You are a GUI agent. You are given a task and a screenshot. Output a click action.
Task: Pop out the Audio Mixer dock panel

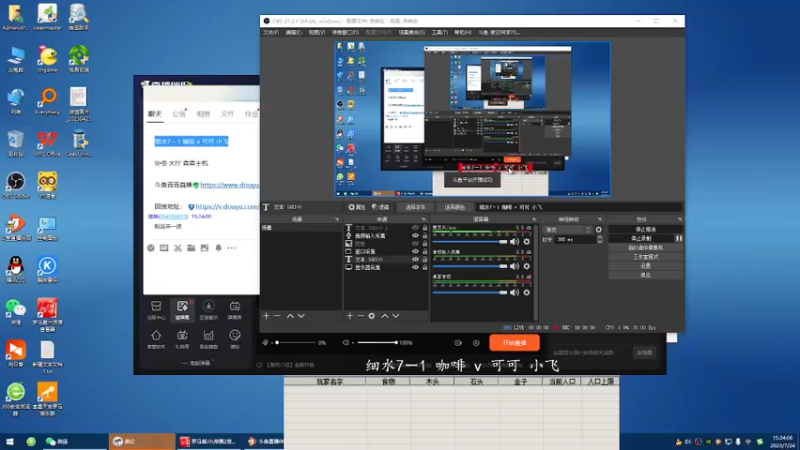(x=534, y=219)
